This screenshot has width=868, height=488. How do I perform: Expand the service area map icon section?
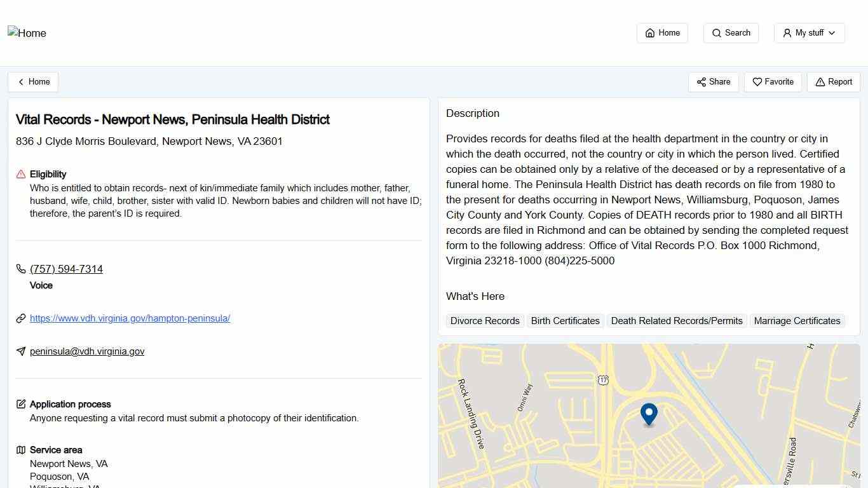pos(21,450)
